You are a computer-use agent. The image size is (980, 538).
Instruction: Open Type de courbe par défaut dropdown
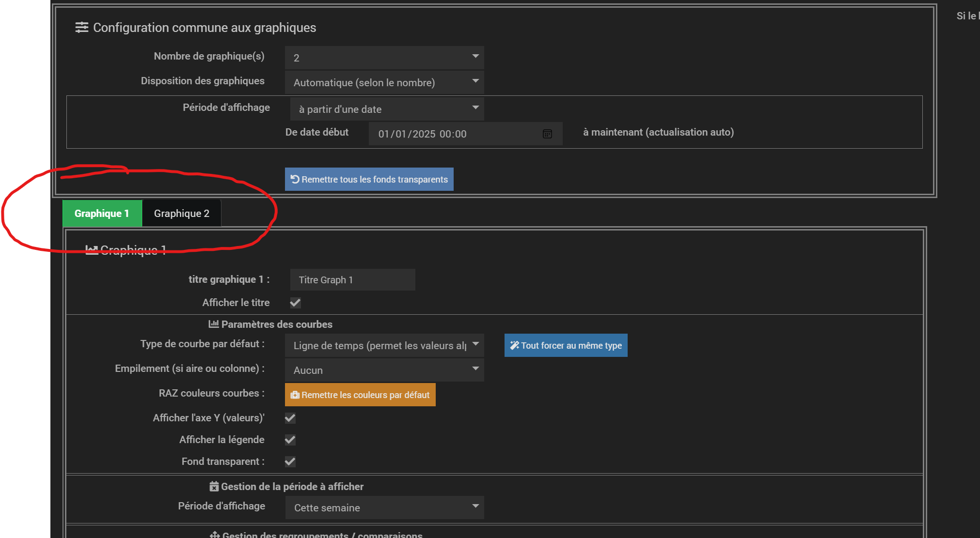(x=384, y=345)
